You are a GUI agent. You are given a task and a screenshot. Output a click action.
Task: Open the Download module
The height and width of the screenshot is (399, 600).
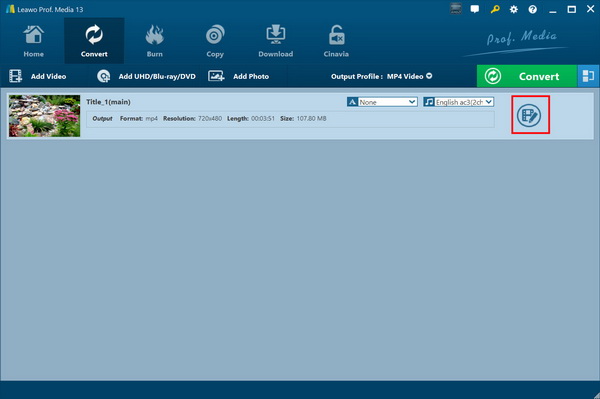click(x=276, y=41)
